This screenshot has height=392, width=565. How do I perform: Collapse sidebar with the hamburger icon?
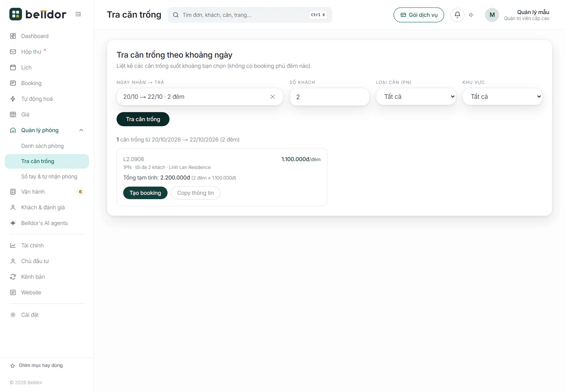pyautogui.click(x=78, y=14)
